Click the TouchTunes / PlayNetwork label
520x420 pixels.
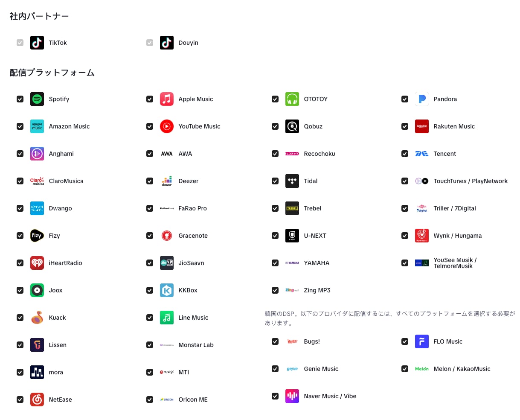point(471,181)
